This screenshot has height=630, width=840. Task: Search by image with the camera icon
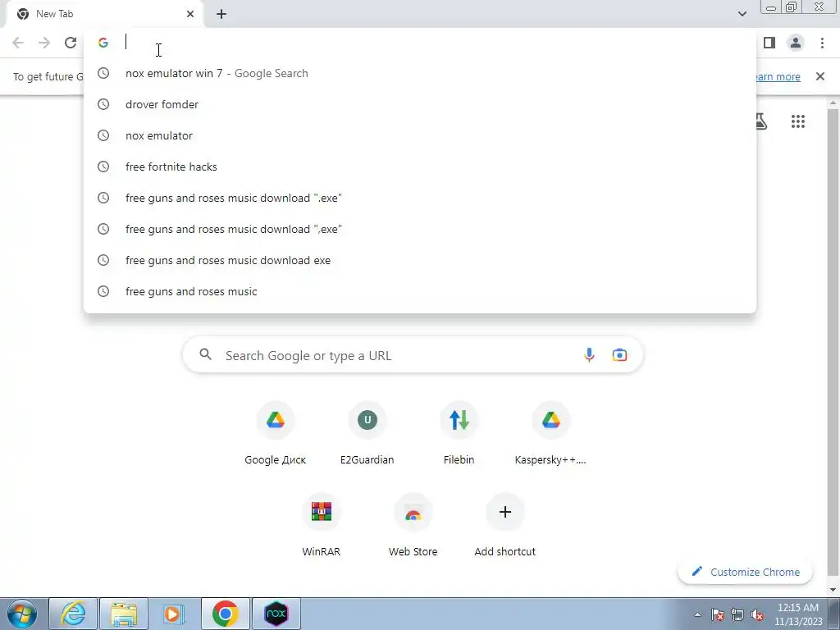620,355
